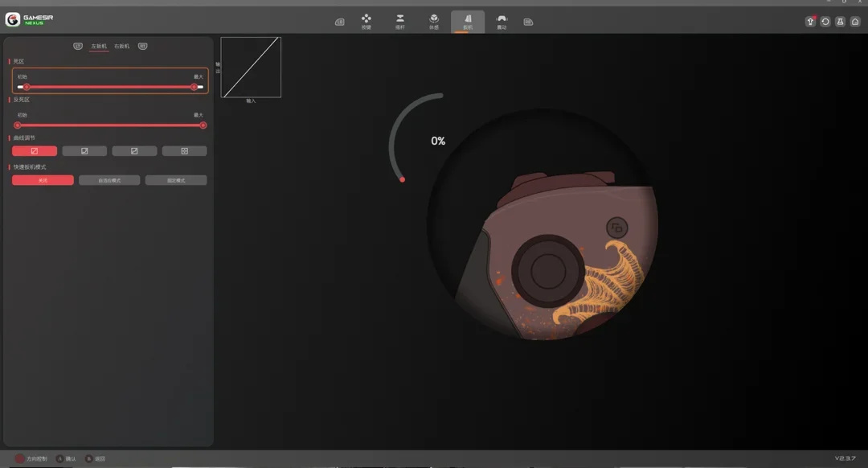Click the LT icon in trigger panel
Image resolution: width=868 pixels, height=468 pixels.
point(78,46)
